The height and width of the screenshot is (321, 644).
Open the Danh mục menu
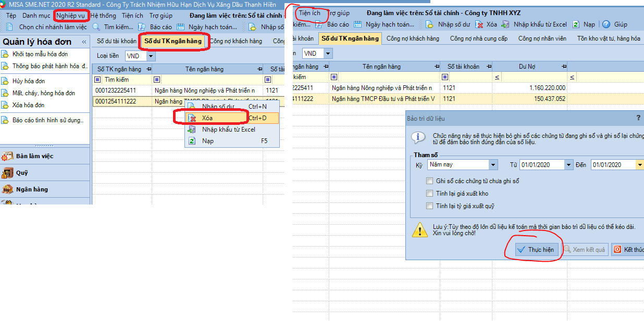pos(36,16)
